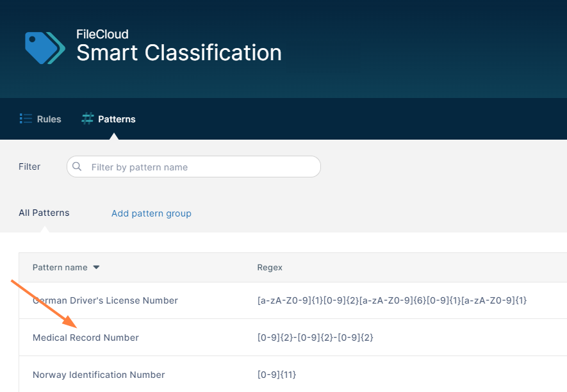Click the Norway Identification regex [0-9]{11}
Viewport: 567px width, 392px height.
point(277,375)
